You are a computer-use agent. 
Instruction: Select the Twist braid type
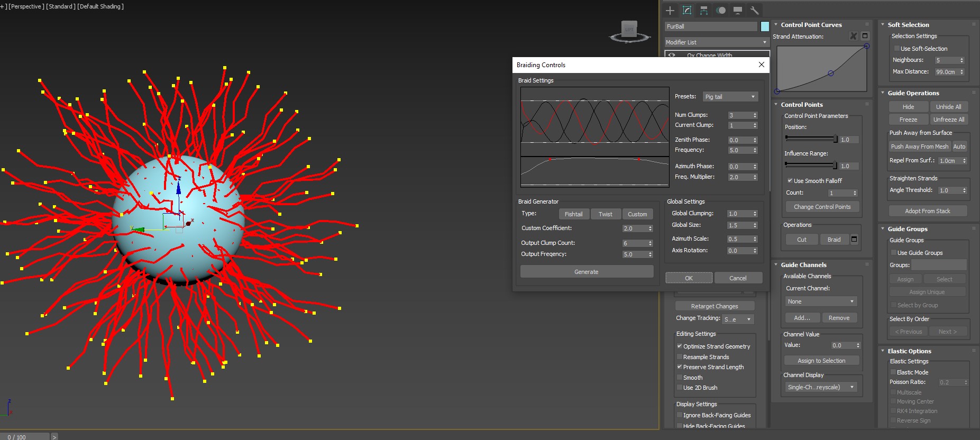[x=605, y=214]
